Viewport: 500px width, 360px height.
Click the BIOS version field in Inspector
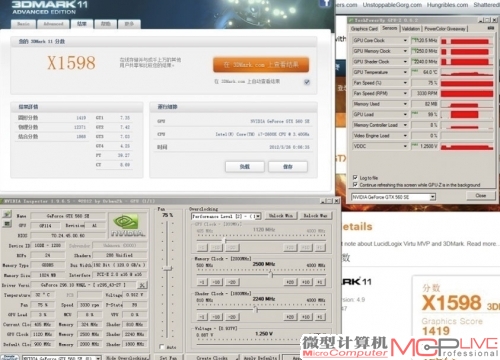pyautogui.click(x=68, y=235)
